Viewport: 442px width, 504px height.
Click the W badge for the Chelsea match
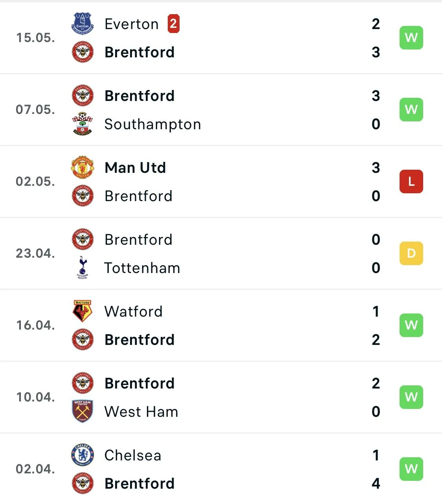coord(411,469)
